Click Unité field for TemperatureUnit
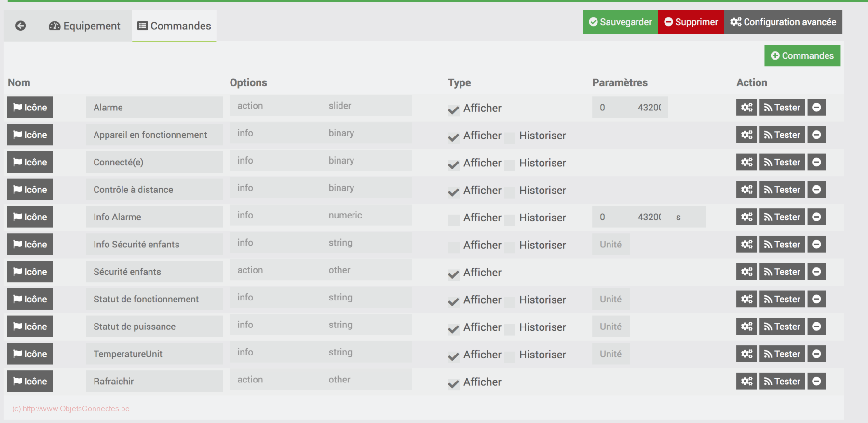868x423 pixels. click(x=611, y=354)
